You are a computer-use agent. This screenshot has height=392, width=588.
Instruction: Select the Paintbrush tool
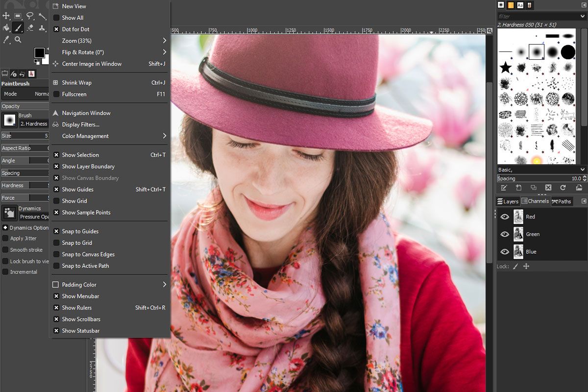18,28
